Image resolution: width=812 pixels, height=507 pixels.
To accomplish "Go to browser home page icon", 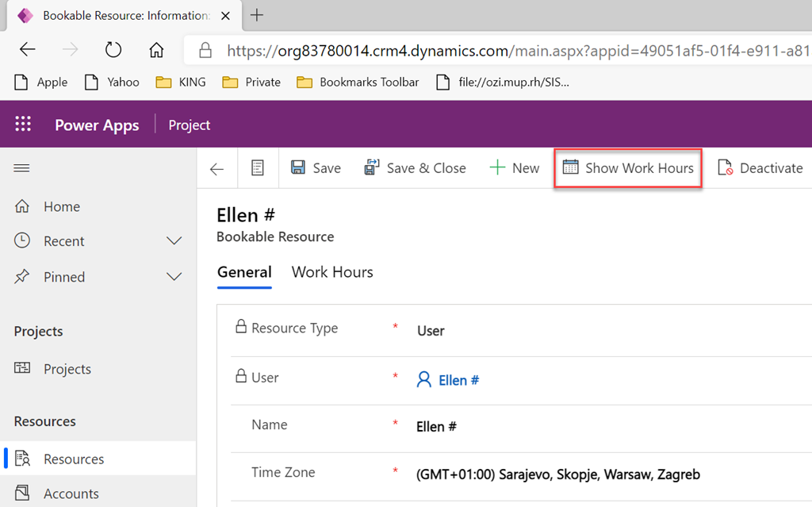I will 156,50.
